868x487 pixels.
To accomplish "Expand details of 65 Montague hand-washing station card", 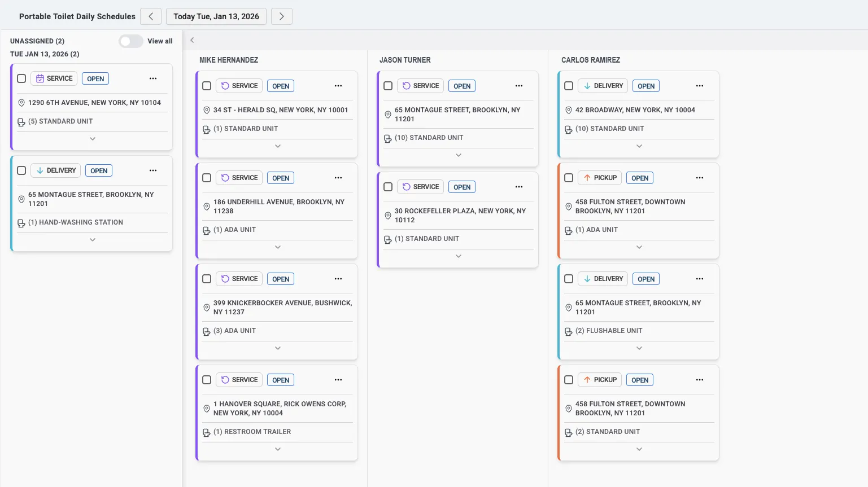I will tap(93, 240).
